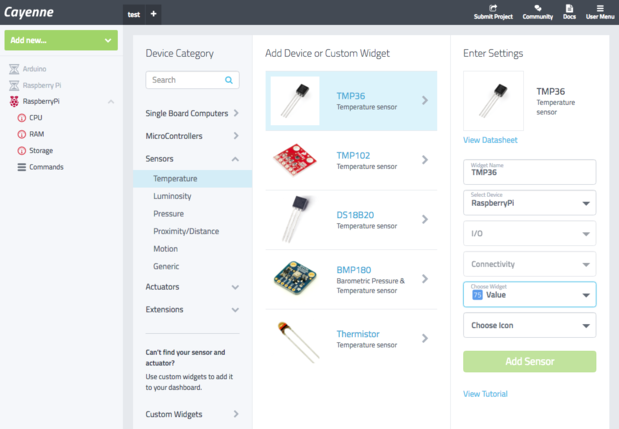Click the BMP180 sensor name link
Image resolution: width=619 pixels, height=429 pixels.
(x=354, y=270)
